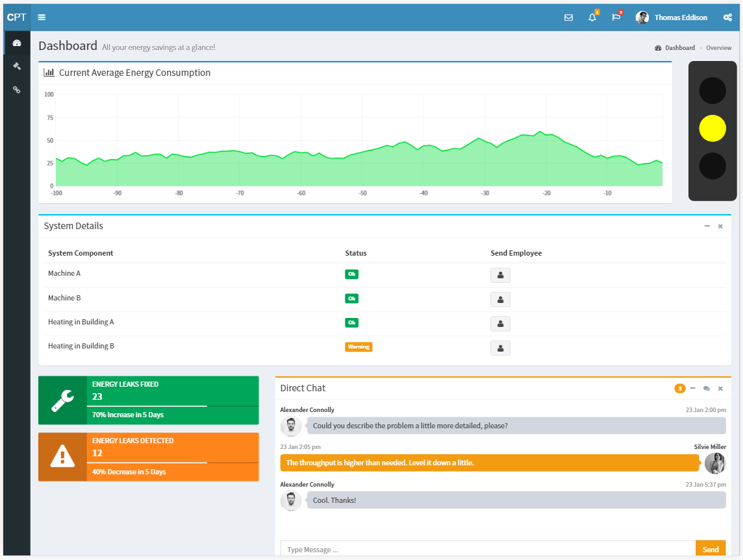Click the Dashboard breadcrumb link
The width and height of the screenshot is (743, 560).
coord(680,48)
